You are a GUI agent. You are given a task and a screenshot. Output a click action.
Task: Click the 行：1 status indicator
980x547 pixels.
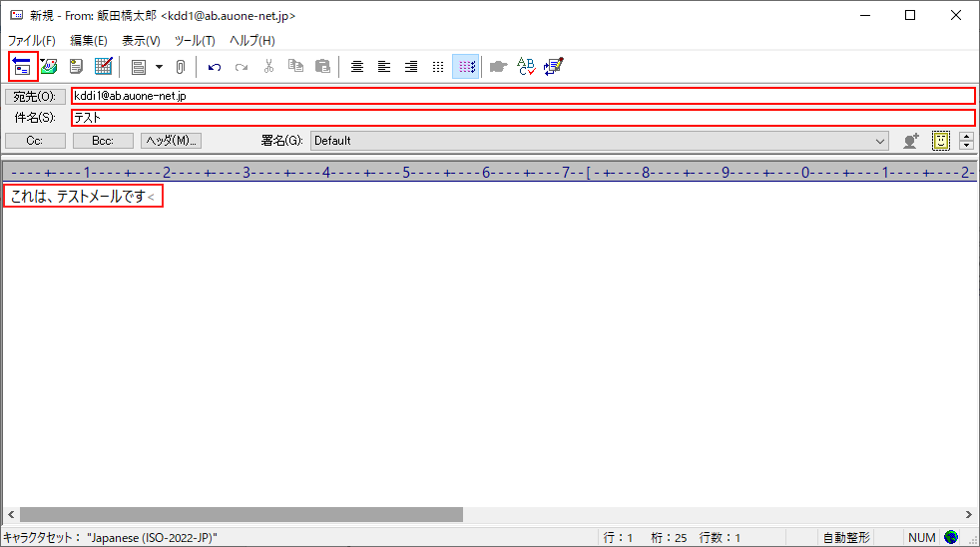[618, 538]
